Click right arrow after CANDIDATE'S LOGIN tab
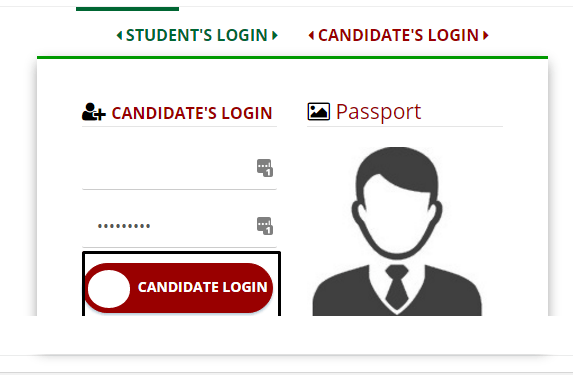573x375 pixels. coord(486,35)
